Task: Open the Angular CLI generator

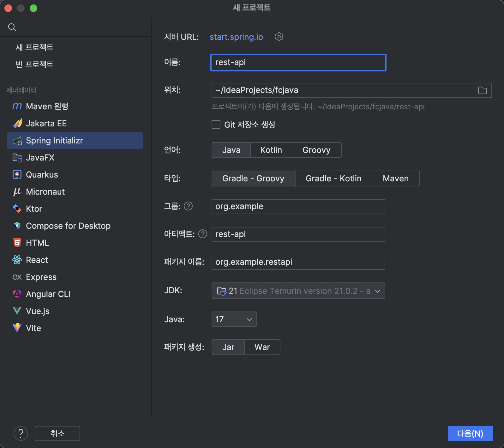Action: tap(48, 294)
